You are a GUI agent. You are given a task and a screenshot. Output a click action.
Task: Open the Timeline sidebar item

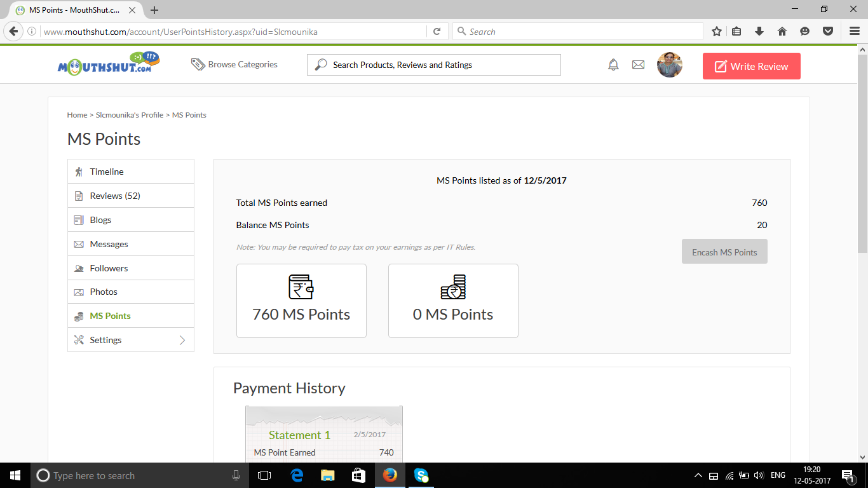pos(131,172)
